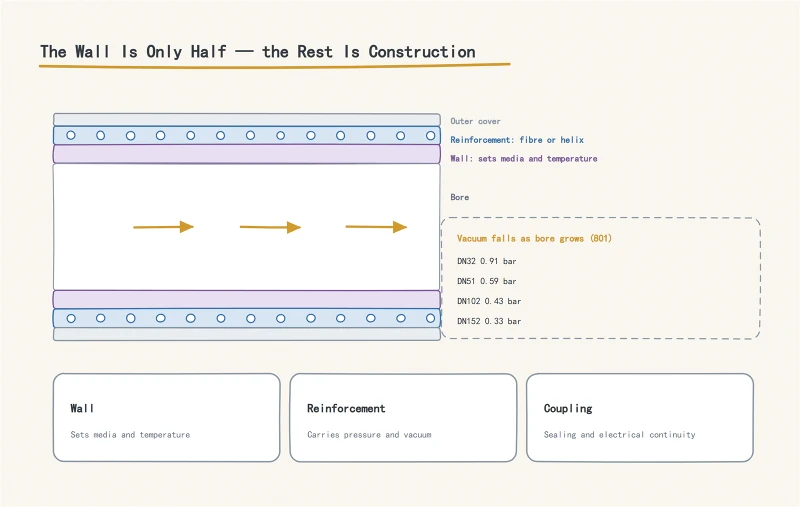Click 'Sets media and temperature' card text
800x507 pixels.
pos(130,435)
